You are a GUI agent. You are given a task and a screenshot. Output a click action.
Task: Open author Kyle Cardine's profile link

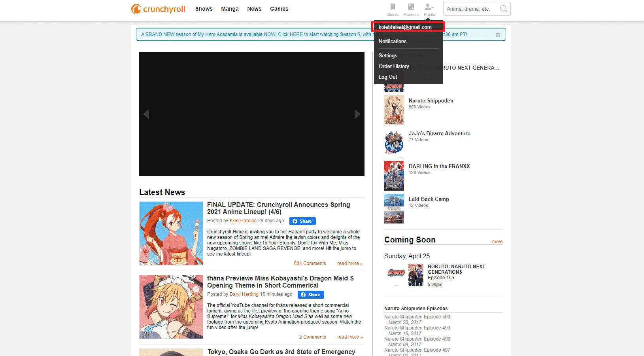click(243, 221)
